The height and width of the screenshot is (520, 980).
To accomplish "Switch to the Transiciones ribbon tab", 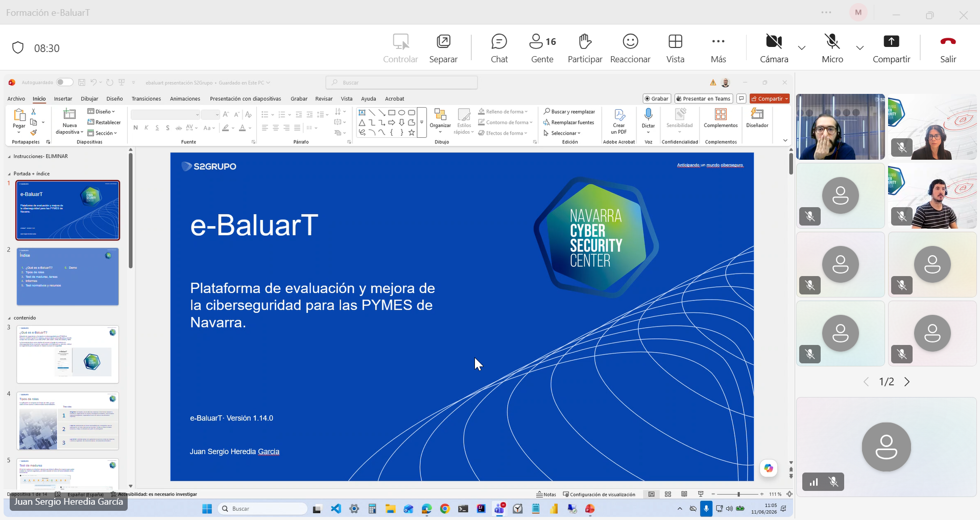I will (x=146, y=98).
